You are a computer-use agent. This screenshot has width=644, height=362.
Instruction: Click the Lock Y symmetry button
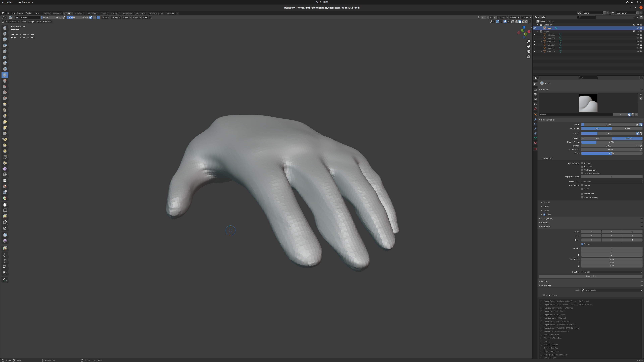point(612,236)
